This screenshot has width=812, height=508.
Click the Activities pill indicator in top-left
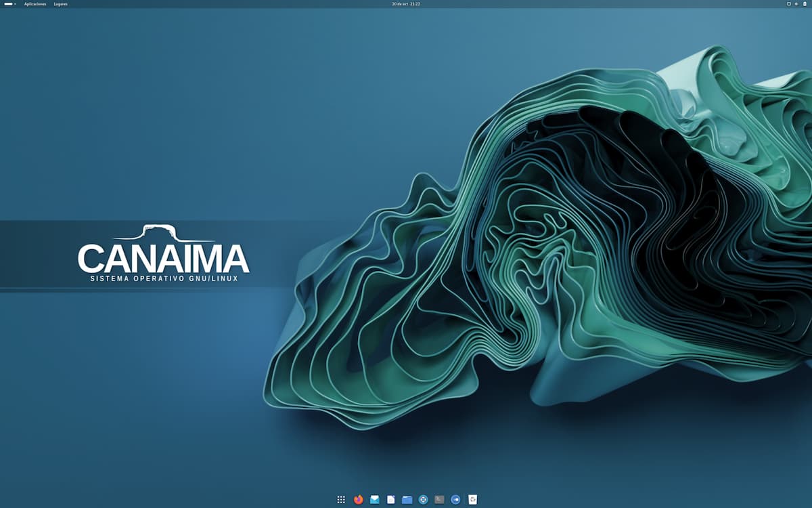(x=8, y=4)
